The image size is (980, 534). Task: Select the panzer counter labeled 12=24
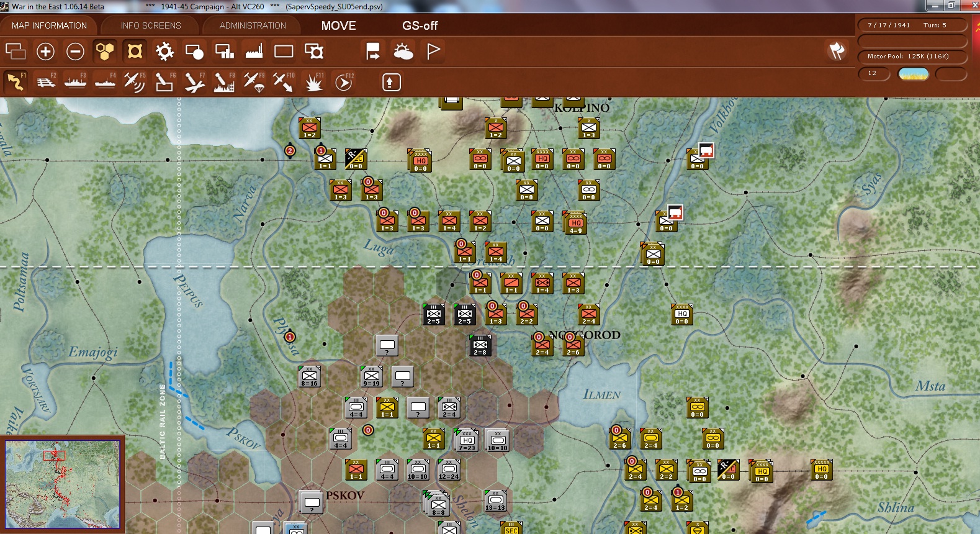[449, 469]
